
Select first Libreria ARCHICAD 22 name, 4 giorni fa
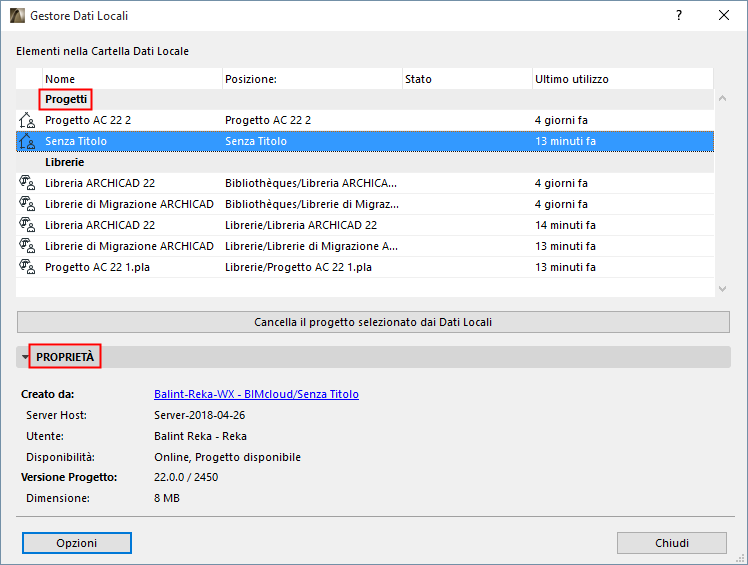click(x=100, y=183)
